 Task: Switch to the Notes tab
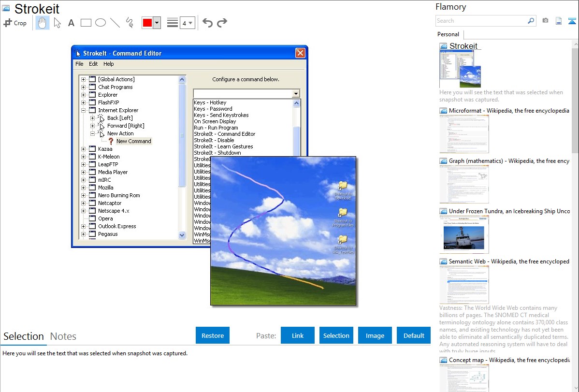[63, 336]
